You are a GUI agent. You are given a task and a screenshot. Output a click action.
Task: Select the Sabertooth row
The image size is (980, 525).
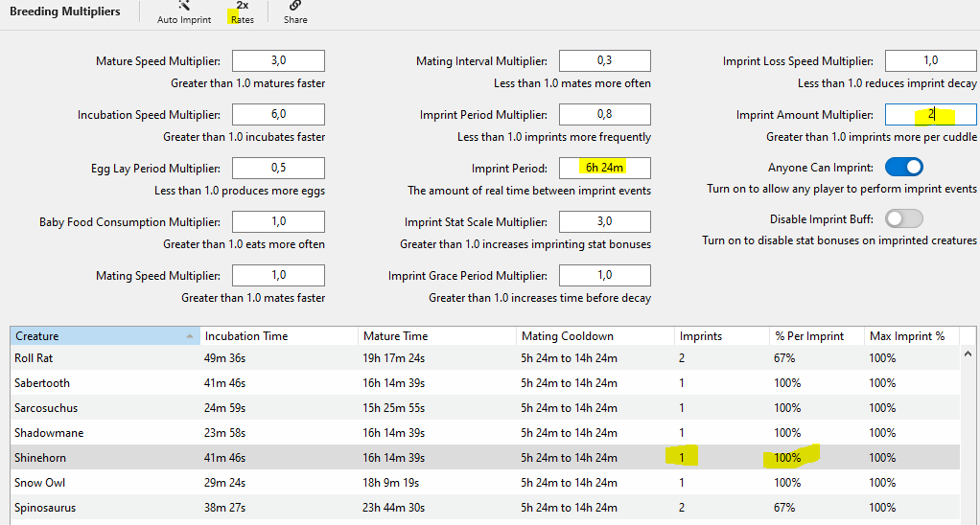pos(485,383)
